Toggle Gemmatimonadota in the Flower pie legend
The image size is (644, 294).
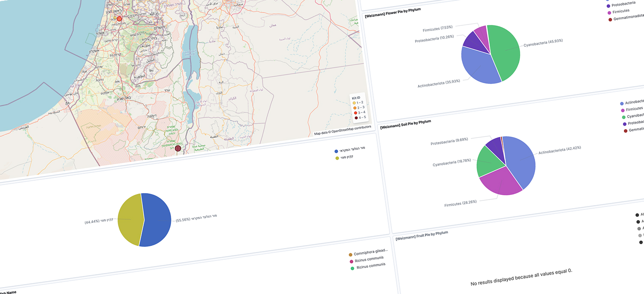[x=611, y=19]
